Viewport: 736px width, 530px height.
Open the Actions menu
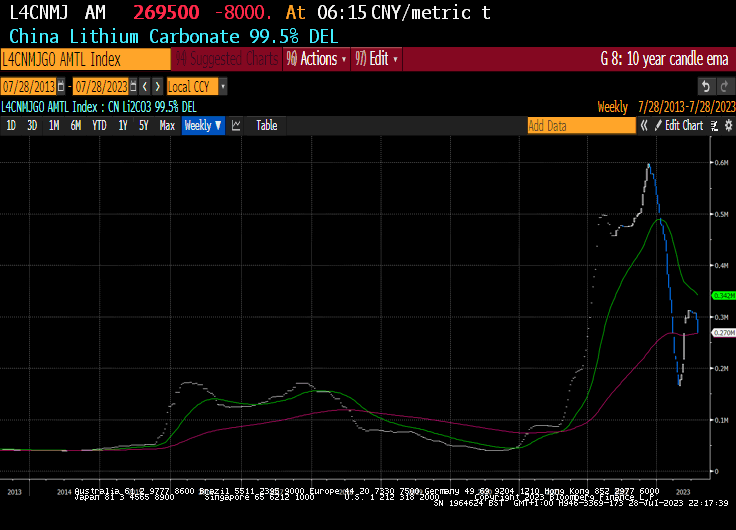click(x=317, y=59)
